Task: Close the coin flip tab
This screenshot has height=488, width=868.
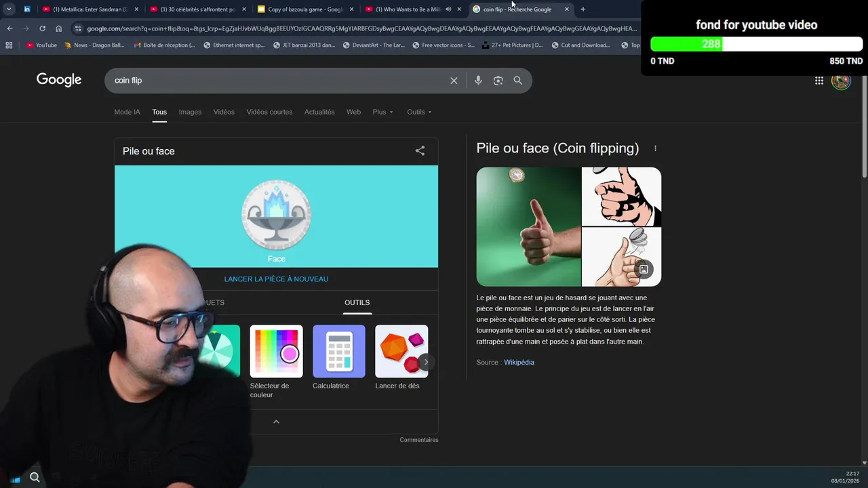Action: tap(567, 9)
